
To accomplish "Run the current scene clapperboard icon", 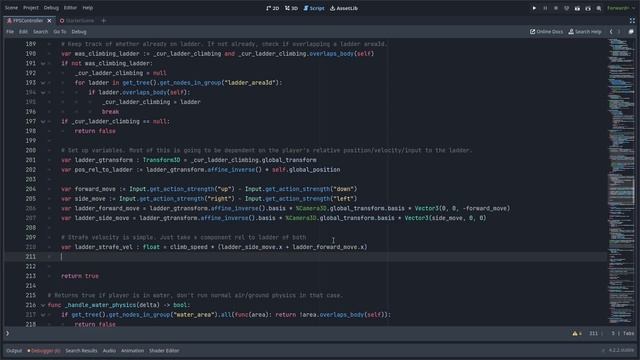I will (577, 8).
